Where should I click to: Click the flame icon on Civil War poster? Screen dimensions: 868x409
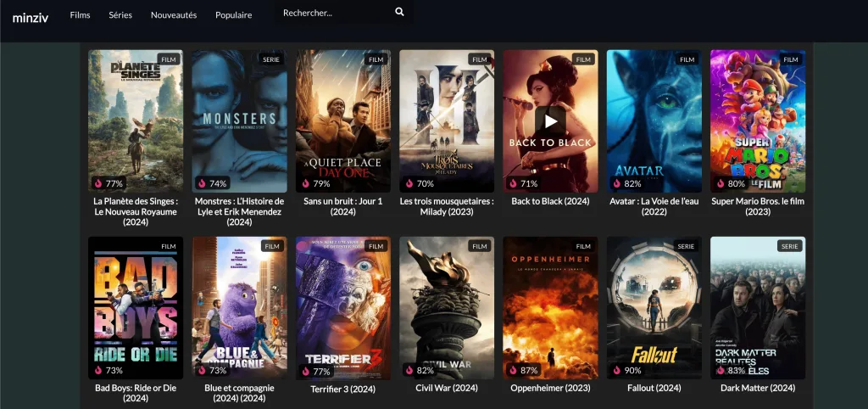(x=409, y=370)
